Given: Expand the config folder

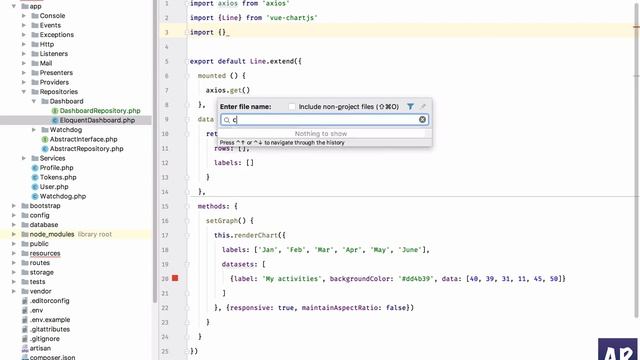Looking at the screenshot, I should (x=14, y=215).
